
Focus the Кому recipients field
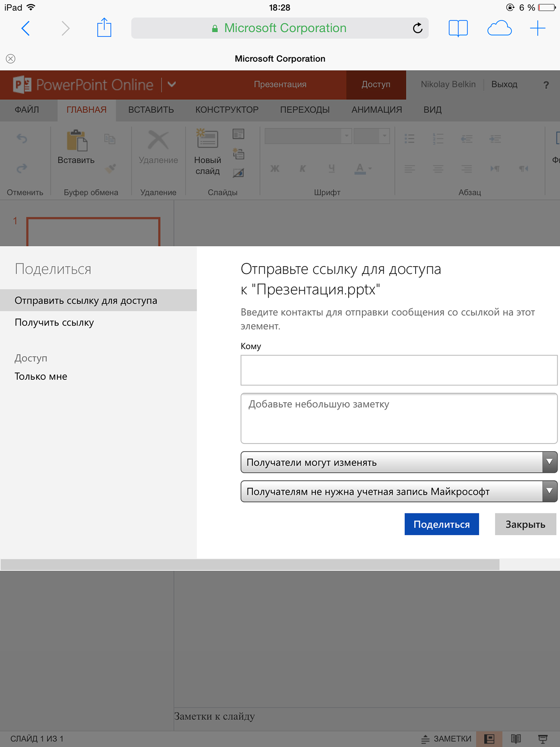399,370
